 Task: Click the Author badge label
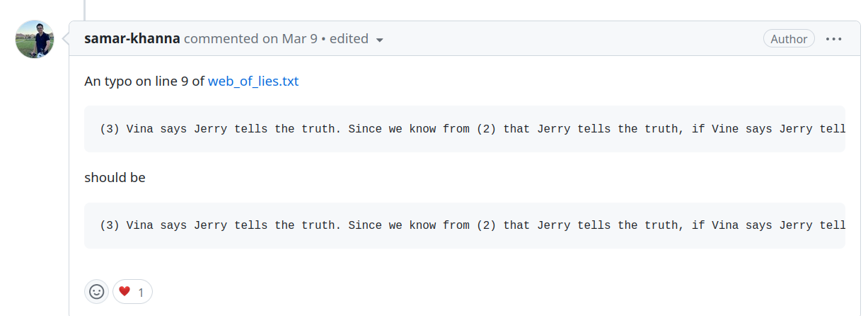789,39
